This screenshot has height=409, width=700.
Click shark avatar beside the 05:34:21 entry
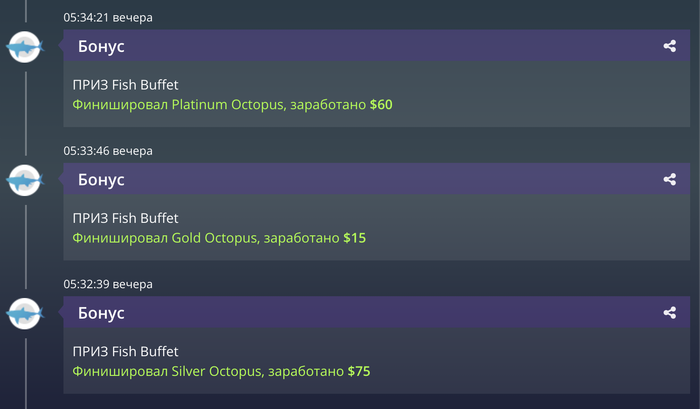tap(25, 46)
